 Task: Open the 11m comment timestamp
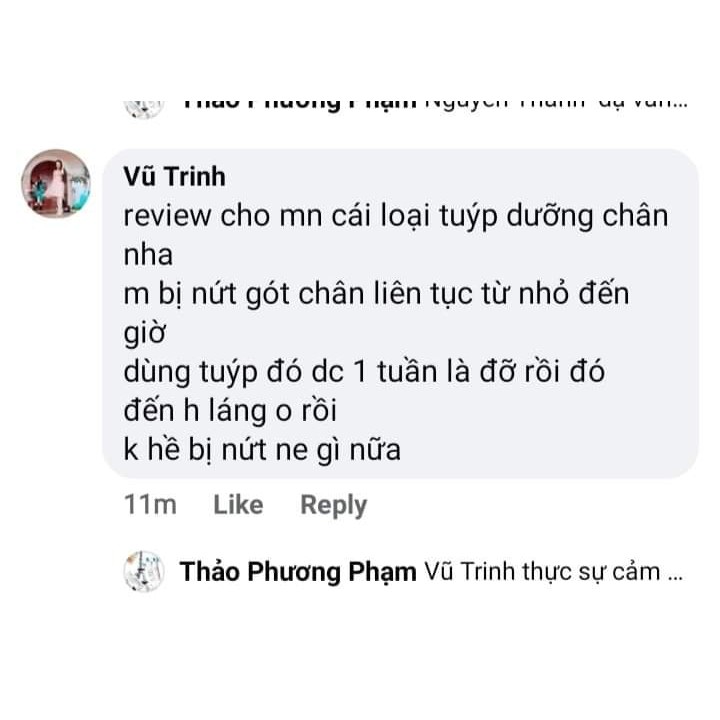click(150, 505)
